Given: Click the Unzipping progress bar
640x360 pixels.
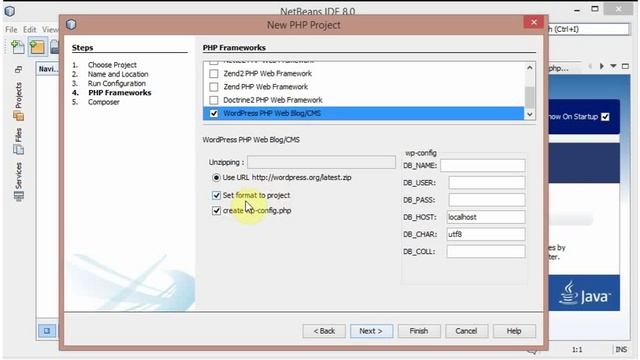Looking at the screenshot, I should point(321,162).
